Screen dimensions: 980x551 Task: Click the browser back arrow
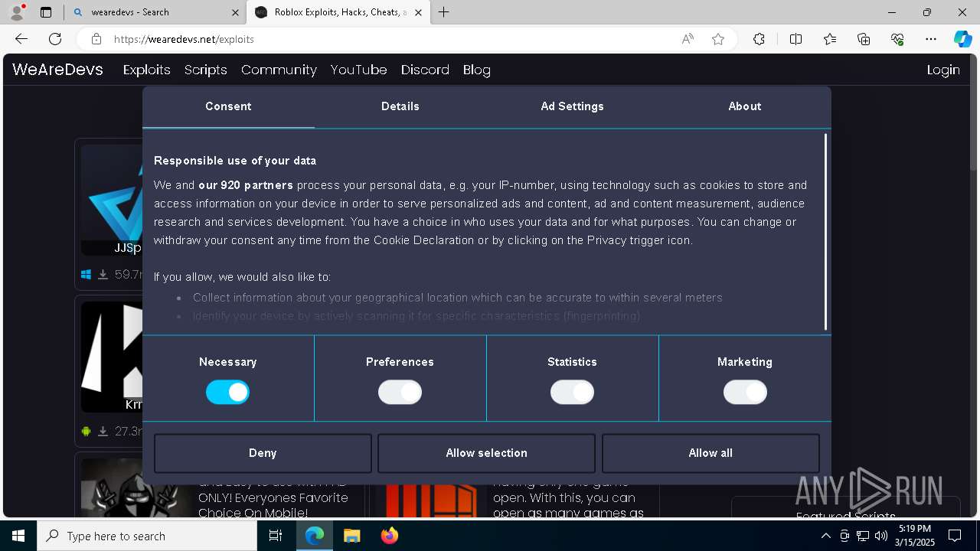pyautogui.click(x=21, y=39)
